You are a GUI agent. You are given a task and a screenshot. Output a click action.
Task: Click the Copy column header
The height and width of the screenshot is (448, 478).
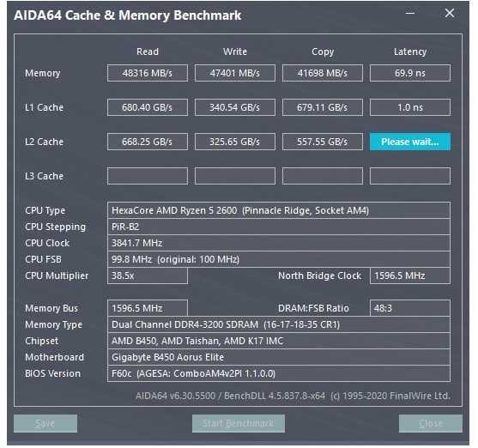click(x=323, y=51)
